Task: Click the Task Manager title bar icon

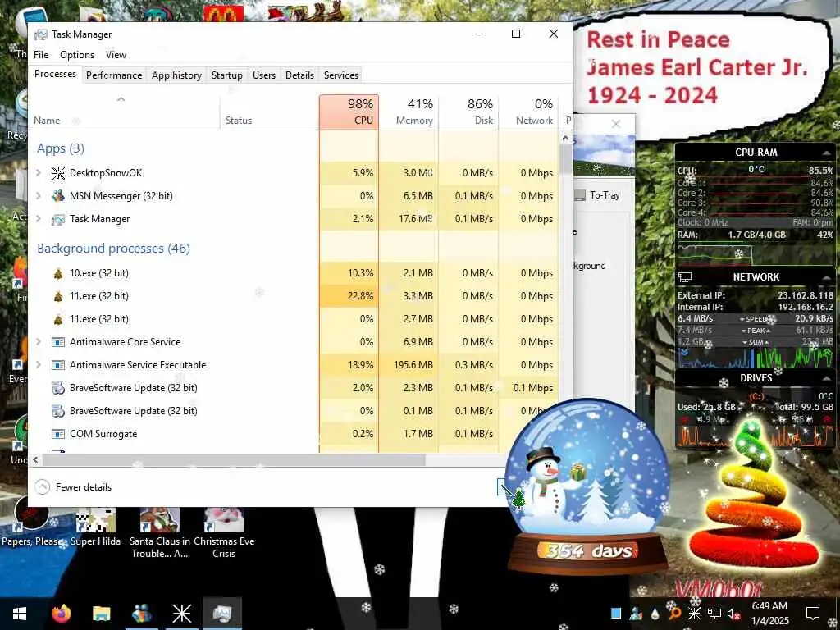Action: pyautogui.click(x=41, y=34)
